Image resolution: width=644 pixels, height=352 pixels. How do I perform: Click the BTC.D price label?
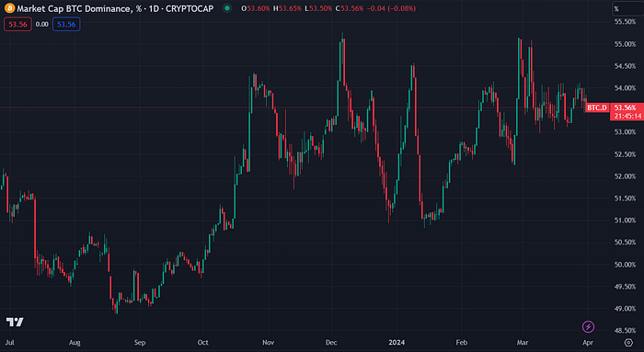597,108
